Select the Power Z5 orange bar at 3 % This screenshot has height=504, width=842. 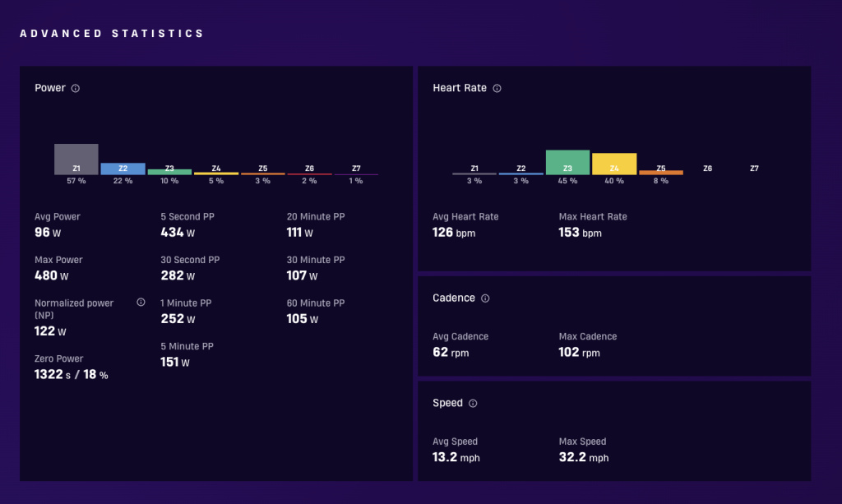coord(263,173)
